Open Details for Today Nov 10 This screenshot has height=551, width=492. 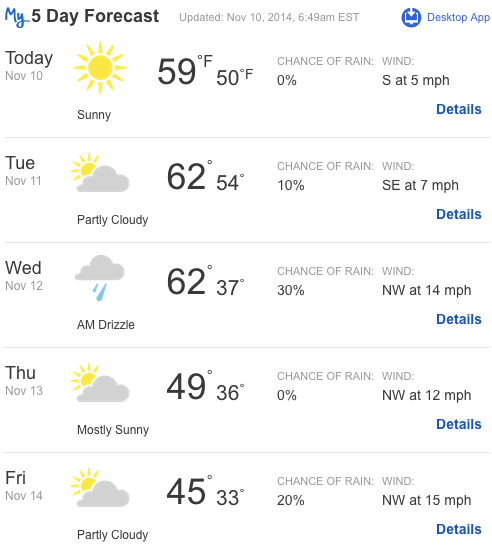click(x=459, y=109)
